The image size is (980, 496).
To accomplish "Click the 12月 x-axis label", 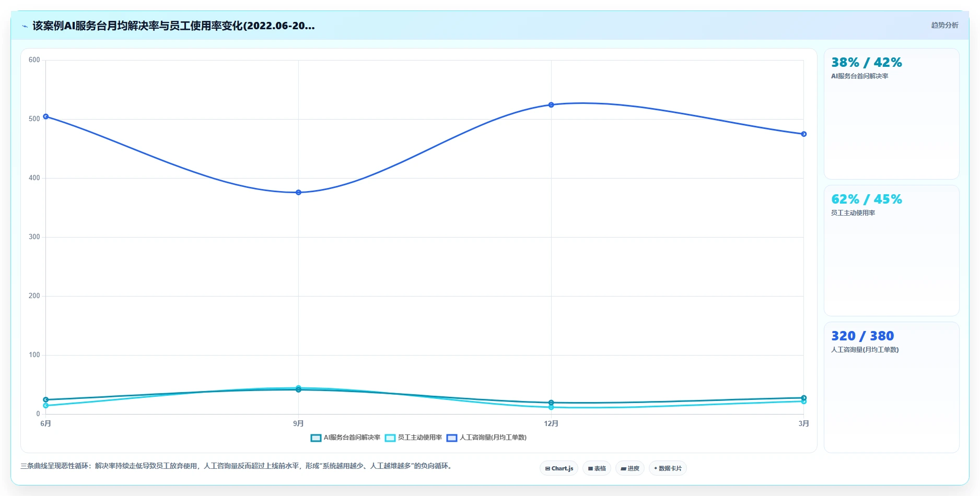I will tap(551, 423).
